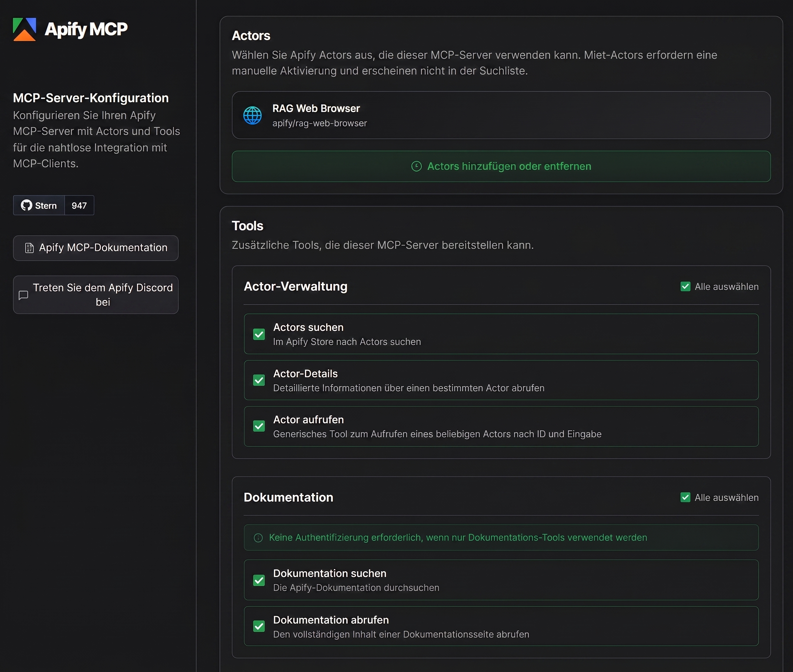Click the globe icon of RAG Web Browser
Screen dimensions: 793x672
click(x=252, y=115)
